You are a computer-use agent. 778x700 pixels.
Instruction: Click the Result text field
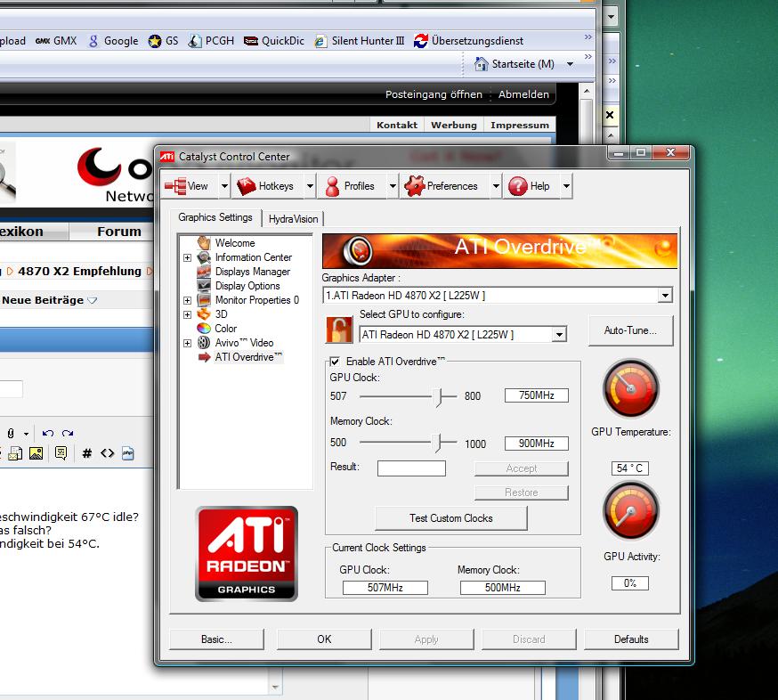click(411, 468)
